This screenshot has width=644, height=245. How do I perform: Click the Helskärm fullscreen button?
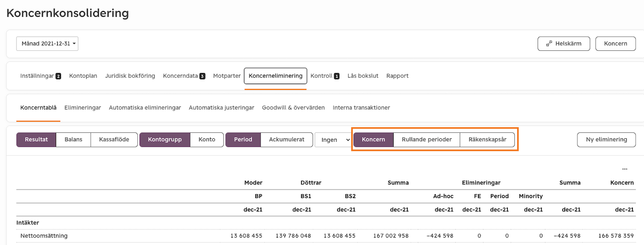click(x=564, y=43)
